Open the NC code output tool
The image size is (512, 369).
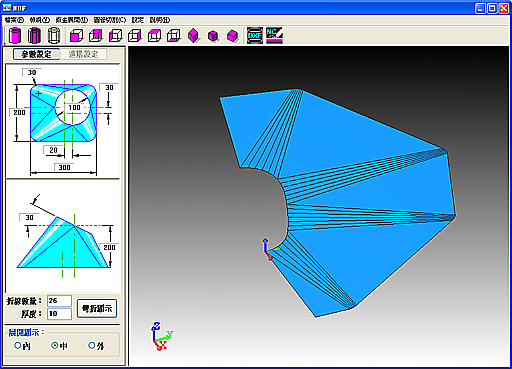coord(274,35)
